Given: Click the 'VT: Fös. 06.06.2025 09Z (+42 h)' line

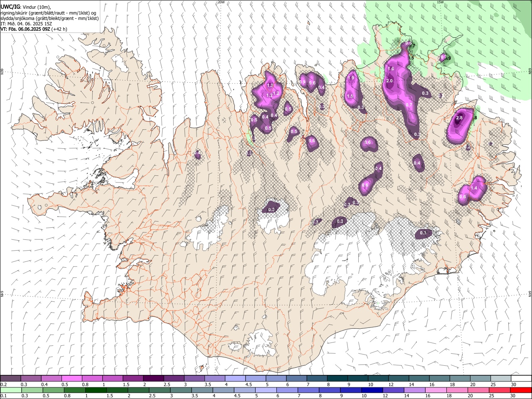Looking at the screenshot, I should tap(34, 29).
